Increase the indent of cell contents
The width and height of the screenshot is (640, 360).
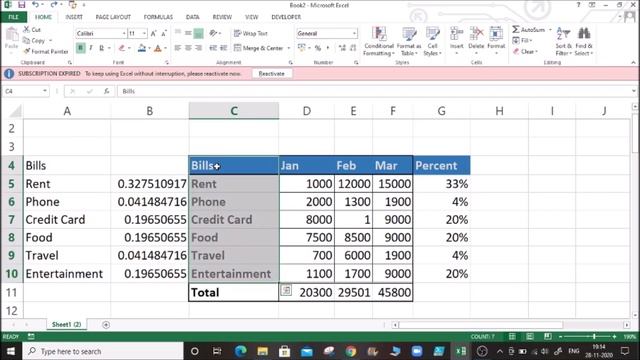coord(223,48)
